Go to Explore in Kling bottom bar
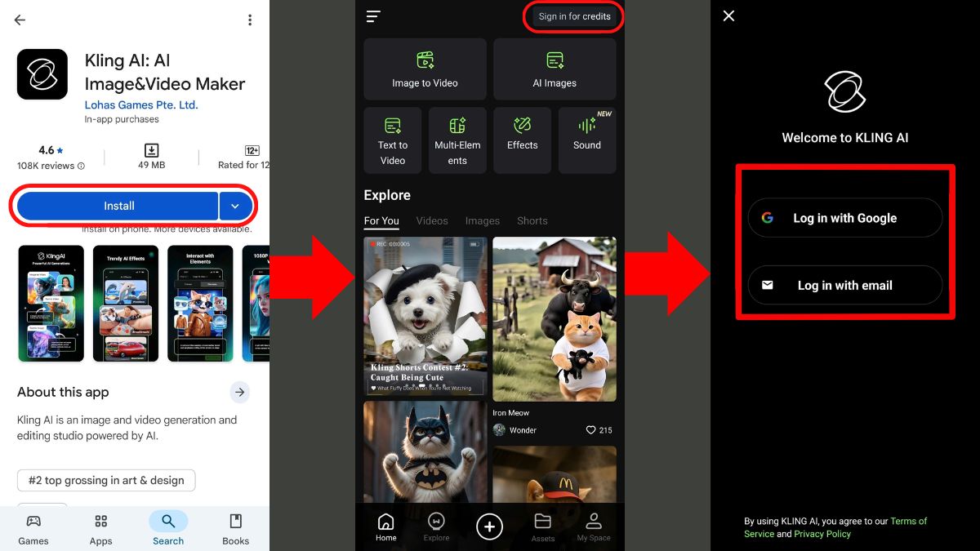Image resolution: width=980 pixels, height=551 pixels. pos(436,527)
